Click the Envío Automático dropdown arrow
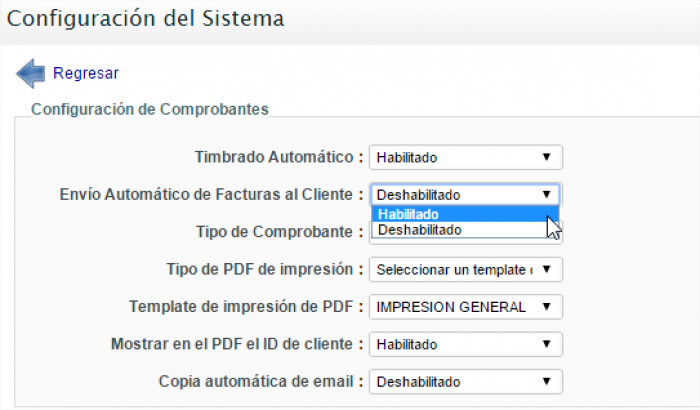This screenshot has height=410, width=700. click(x=546, y=195)
